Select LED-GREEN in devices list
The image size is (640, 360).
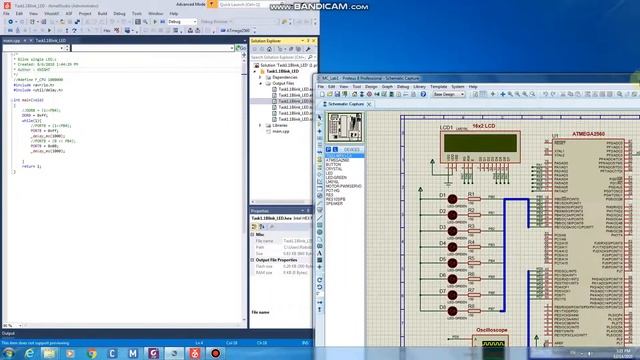pos(336,178)
